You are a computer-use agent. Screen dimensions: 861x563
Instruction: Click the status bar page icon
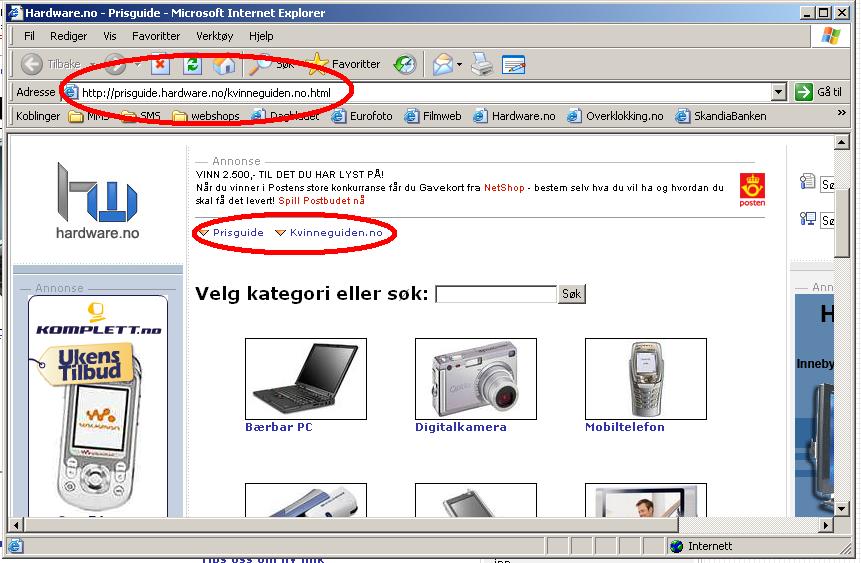point(15,546)
